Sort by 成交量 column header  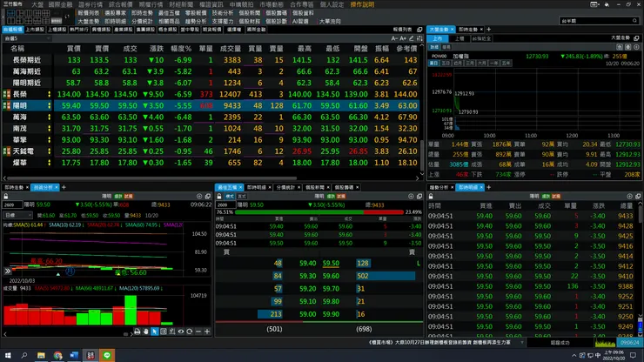(x=231, y=49)
